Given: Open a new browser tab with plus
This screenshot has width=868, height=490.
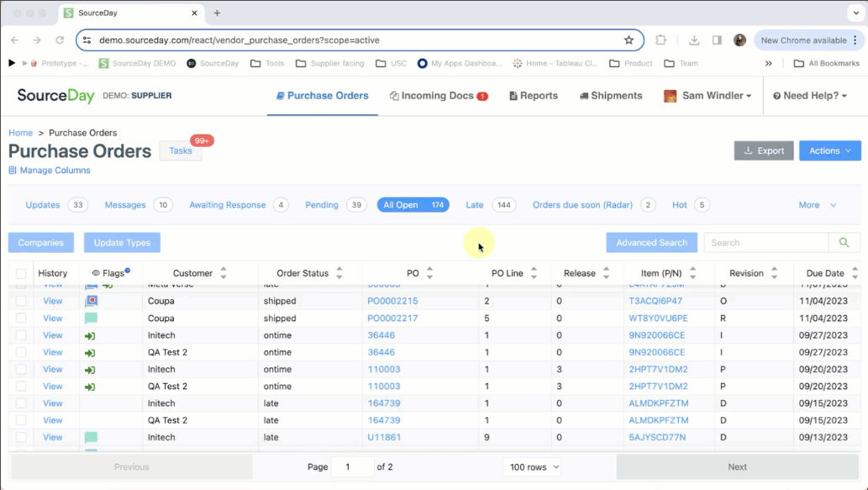Looking at the screenshot, I should coord(217,13).
